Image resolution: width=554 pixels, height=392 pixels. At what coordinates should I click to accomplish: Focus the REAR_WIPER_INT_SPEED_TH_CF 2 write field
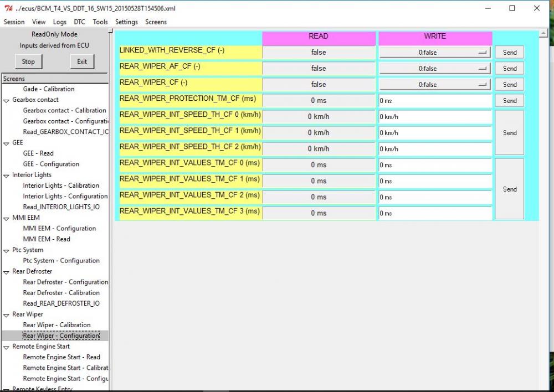(435, 149)
